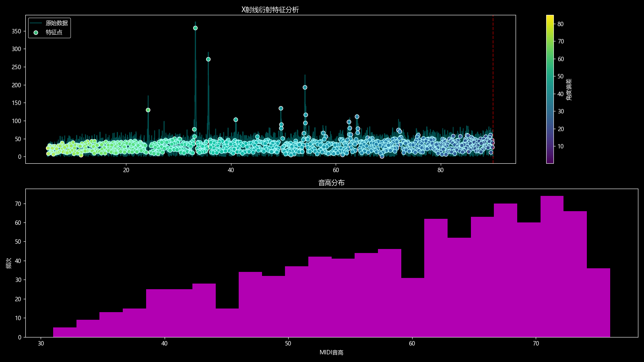Click histogram x-axis tick 30
644x362 pixels.
click(41, 343)
